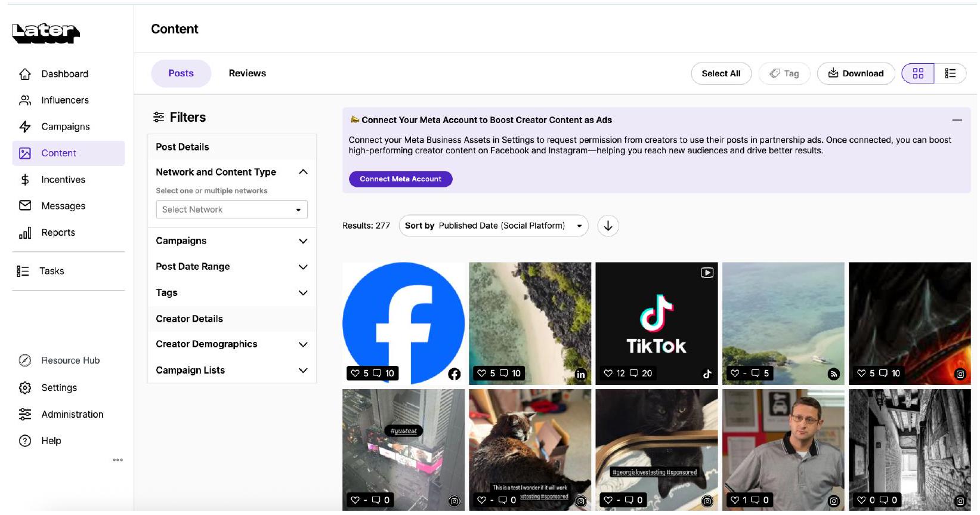Click the Influencers people icon

coord(25,100)
